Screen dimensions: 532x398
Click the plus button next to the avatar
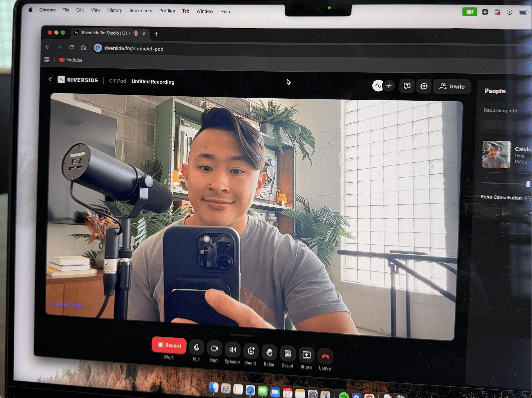pyautogui.click(x=389, y=86)
